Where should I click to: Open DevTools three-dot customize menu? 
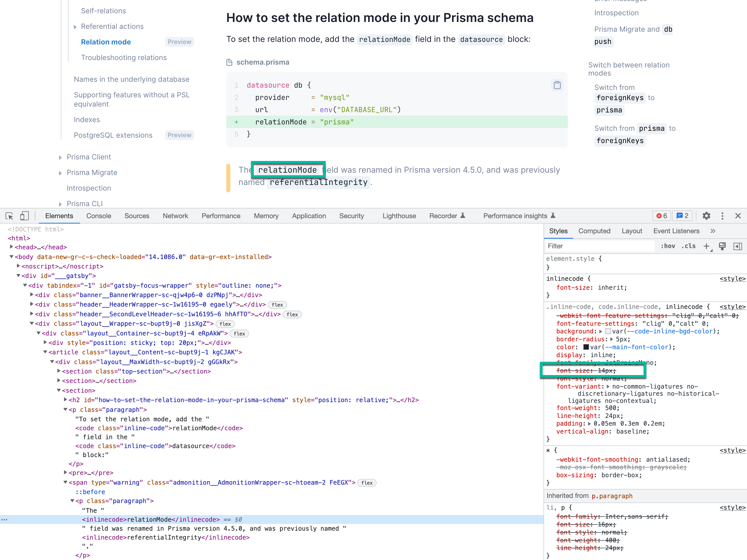point(722,216)
